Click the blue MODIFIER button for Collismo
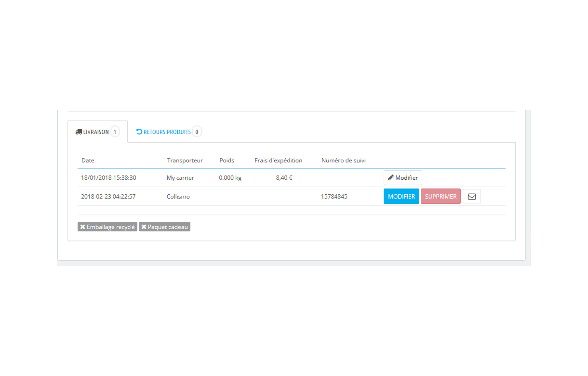 (401, 196)
